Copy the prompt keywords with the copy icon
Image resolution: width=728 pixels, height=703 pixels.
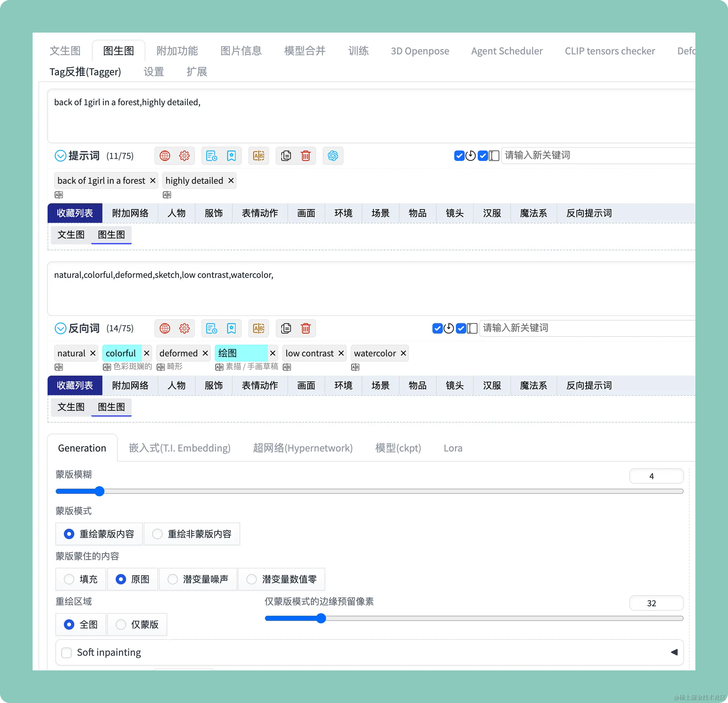(x=286, y=156)
